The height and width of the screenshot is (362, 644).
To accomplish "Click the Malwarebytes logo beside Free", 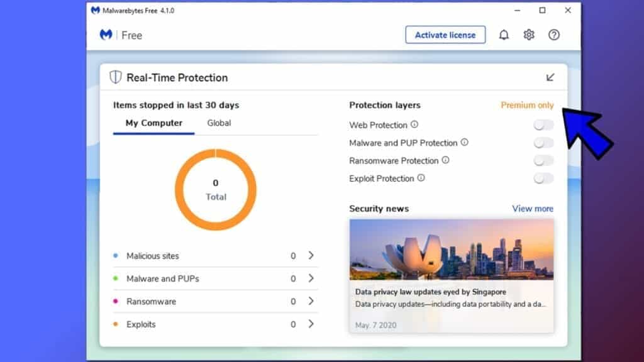I will tap(106, 35).
